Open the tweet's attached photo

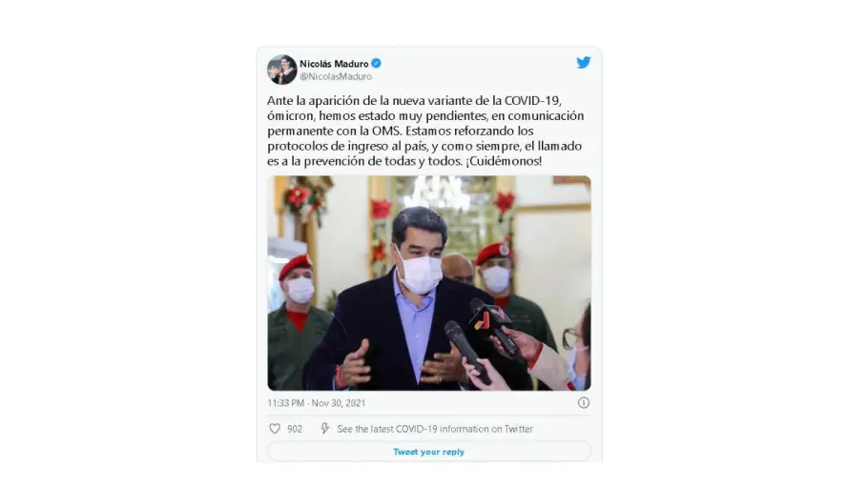429,283
